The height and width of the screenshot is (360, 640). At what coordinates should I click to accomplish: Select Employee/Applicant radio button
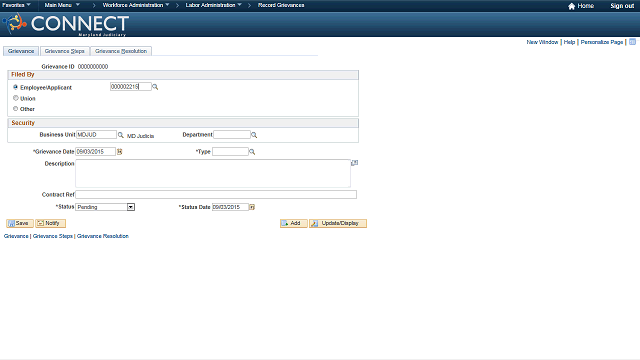[16, 87]
